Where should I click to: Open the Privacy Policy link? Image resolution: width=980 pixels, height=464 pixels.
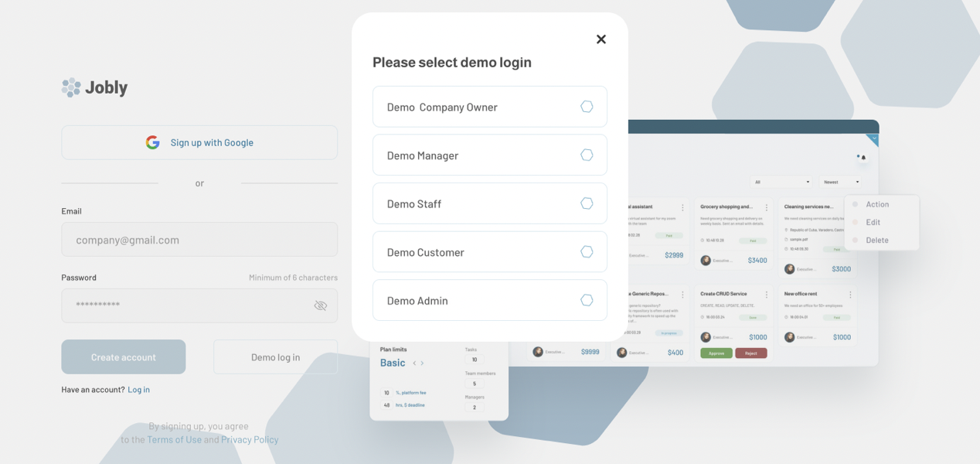(250, 439)
